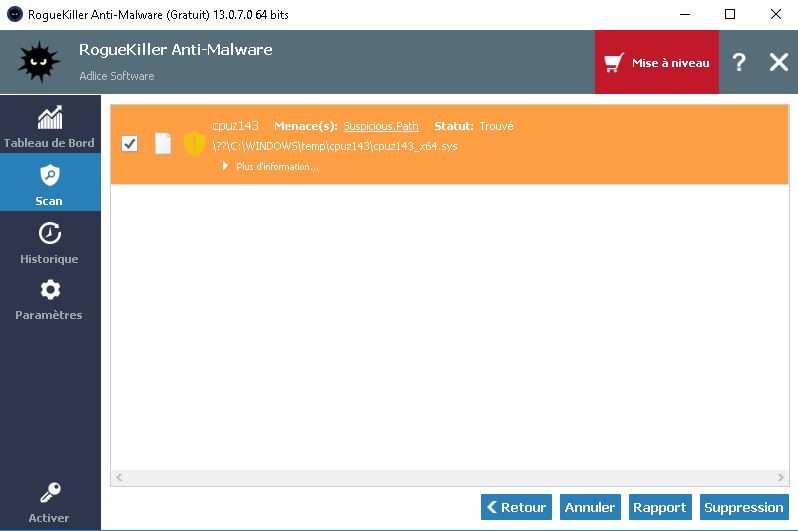Click the yellow warning shield icon

click(194, 144)
